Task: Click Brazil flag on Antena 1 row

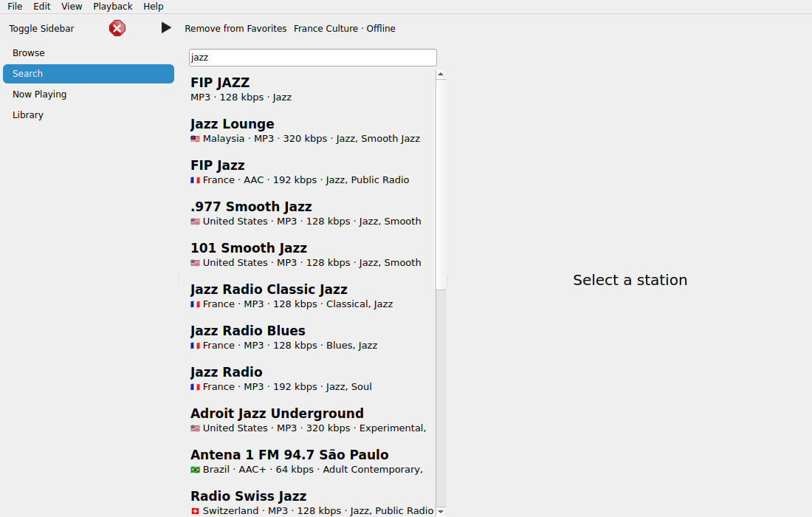Action: [x=195, y=470]
